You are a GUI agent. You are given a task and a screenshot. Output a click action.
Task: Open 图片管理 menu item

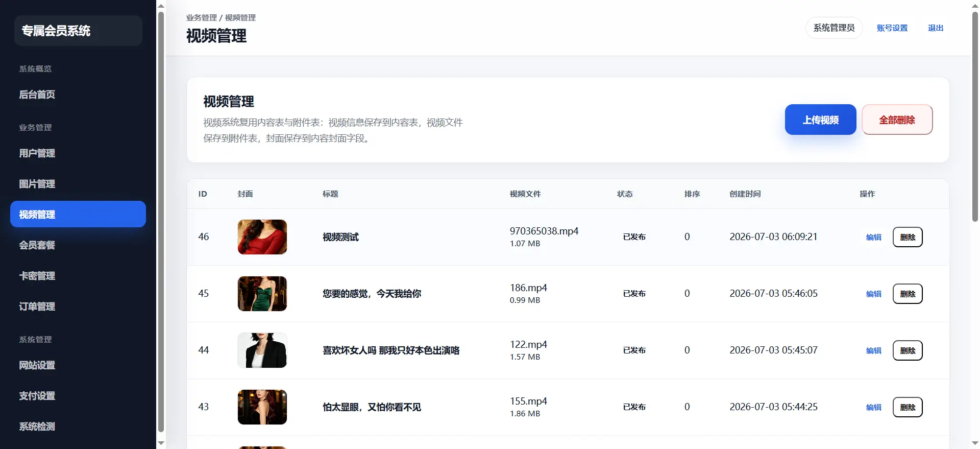pyautogui.click(x=78, y=184)
